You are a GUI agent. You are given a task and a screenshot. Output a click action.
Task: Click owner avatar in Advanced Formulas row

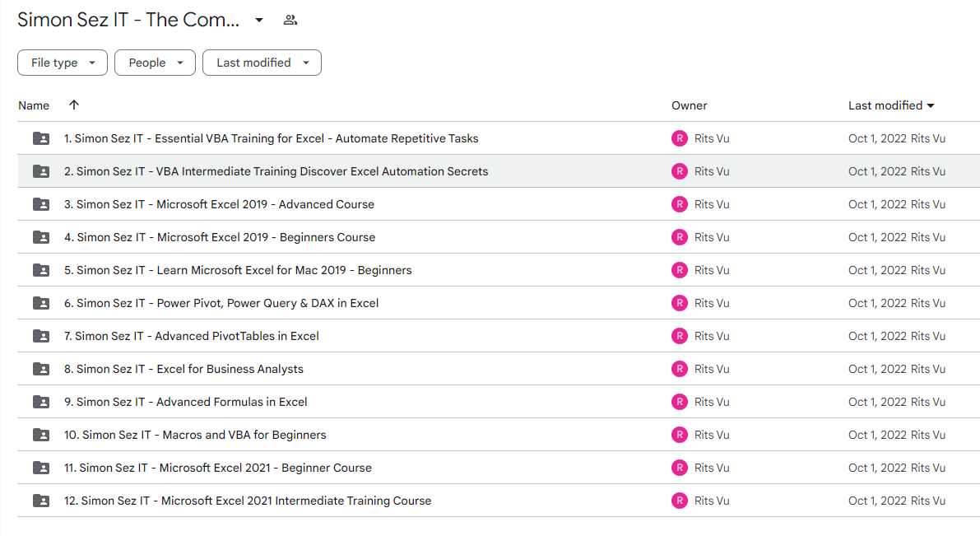pos(680,402)
